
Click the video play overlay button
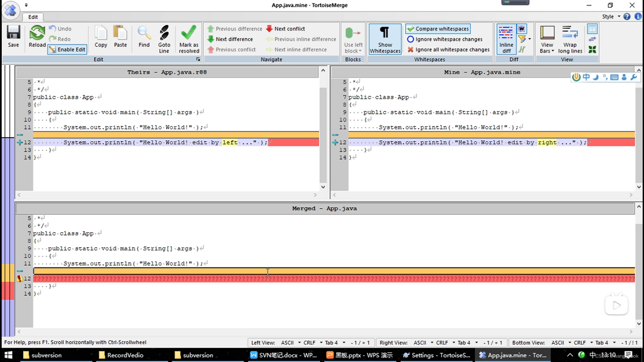click(616, 305)
